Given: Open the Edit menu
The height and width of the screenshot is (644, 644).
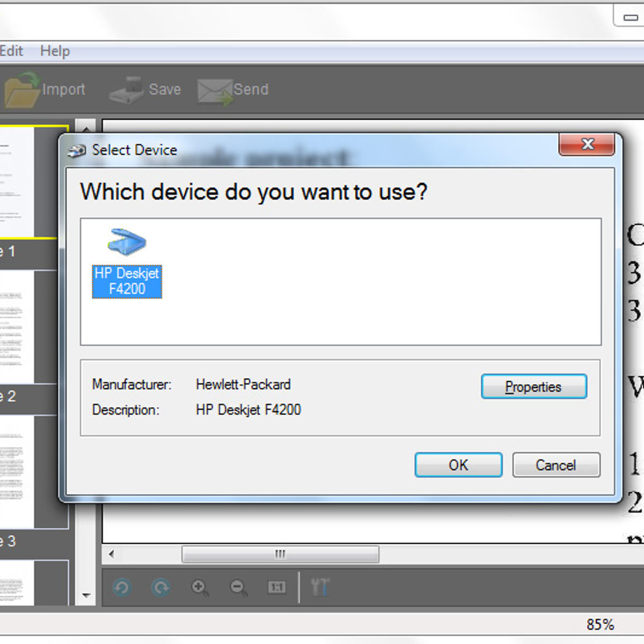Looking at the screenshot, I should click(x=11, y=51).
